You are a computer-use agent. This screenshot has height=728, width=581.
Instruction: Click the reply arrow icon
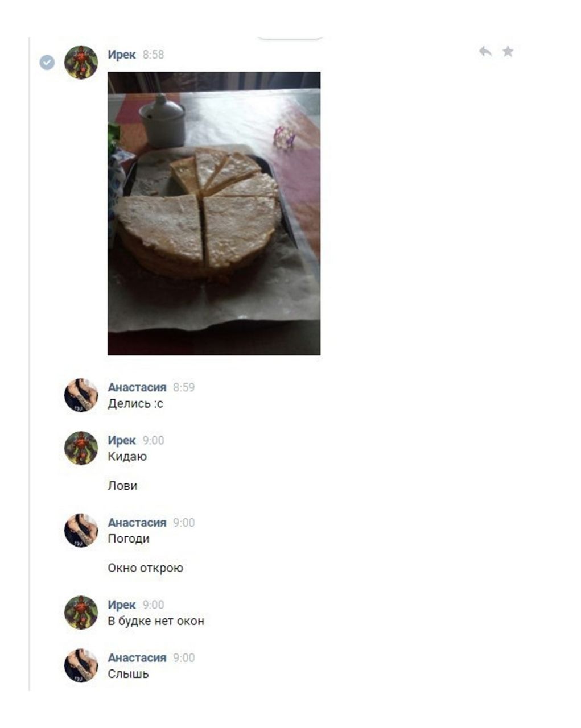pyautogui.click(x=485, y=52)
